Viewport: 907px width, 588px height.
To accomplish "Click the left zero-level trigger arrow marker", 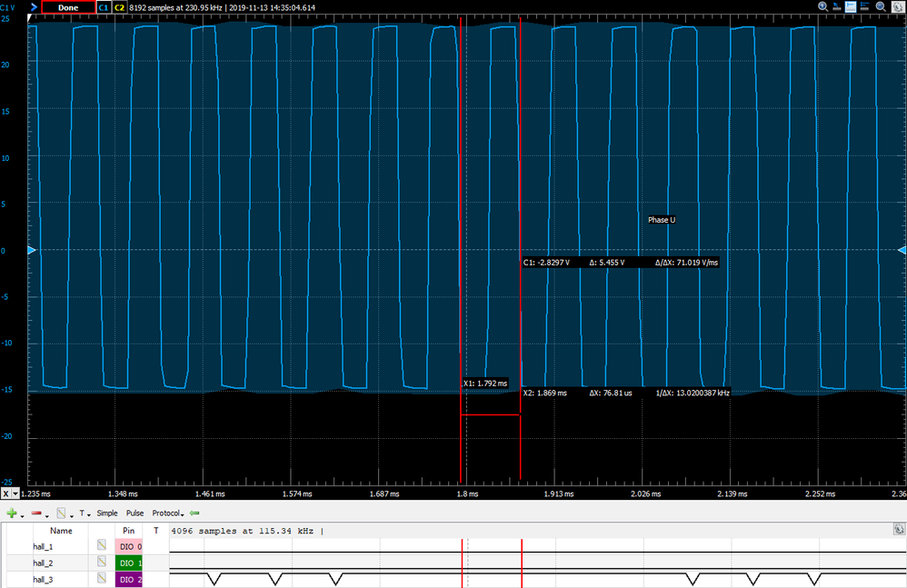I will click(32, 250).
